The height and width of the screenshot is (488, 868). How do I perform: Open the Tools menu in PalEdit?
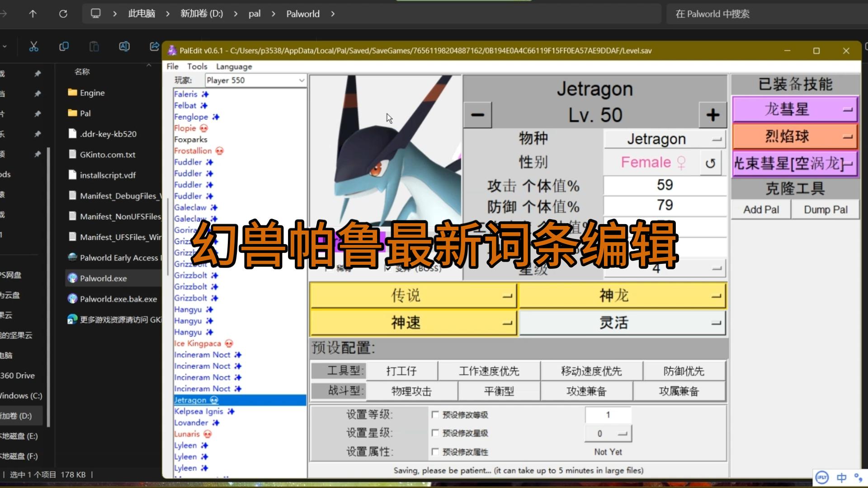pyautogui.click(x=197, y=66)
